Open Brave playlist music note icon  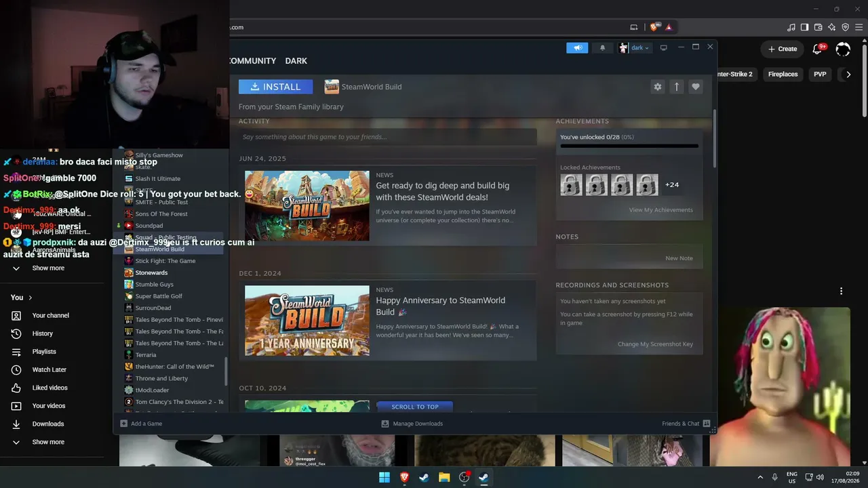(x=791, y=27)
